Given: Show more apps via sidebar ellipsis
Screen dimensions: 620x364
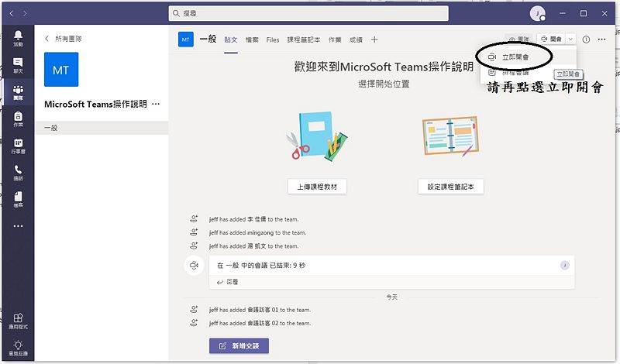Looking at the screenshot, I should (x=18, y=226).
